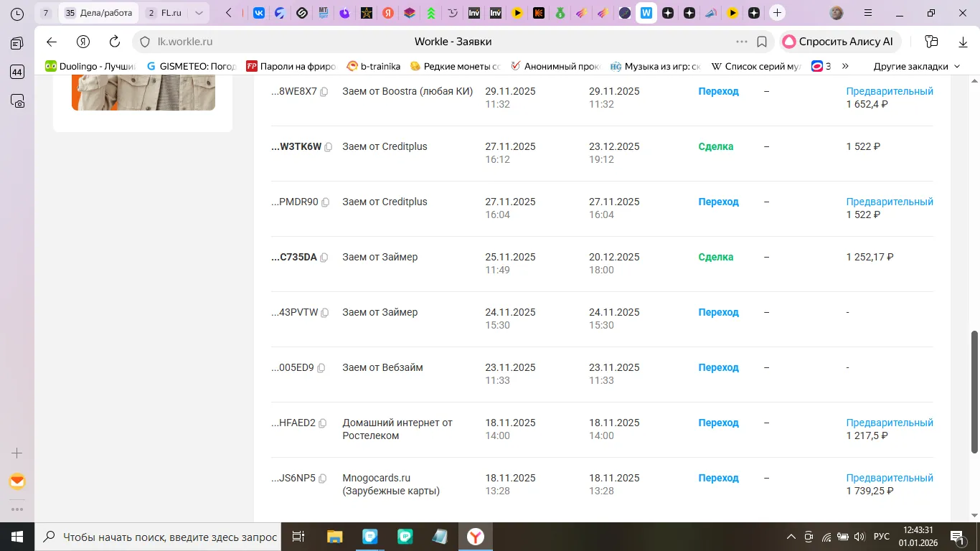Show hidden system tray icons arrow
Image resolution: width=980 pixels, height=551 pixels.
(x=791, y=537)
